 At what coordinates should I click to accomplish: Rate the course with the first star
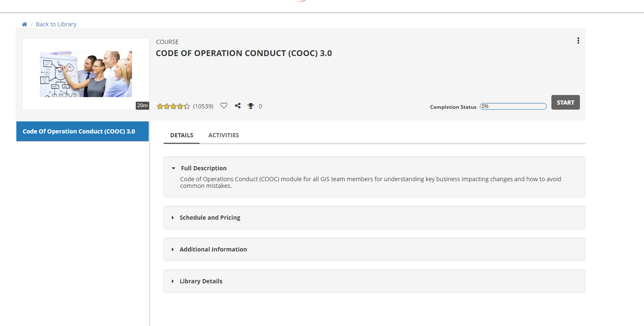coord(160,106)
